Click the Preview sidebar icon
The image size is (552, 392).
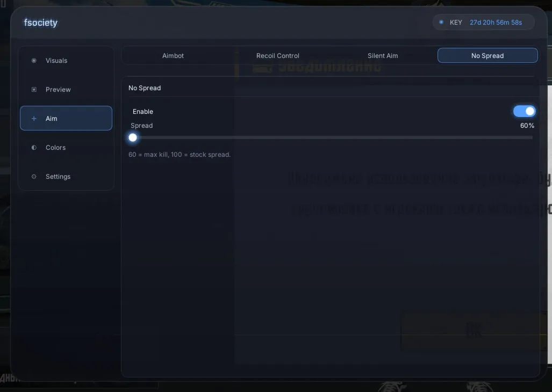coord(34,90)
